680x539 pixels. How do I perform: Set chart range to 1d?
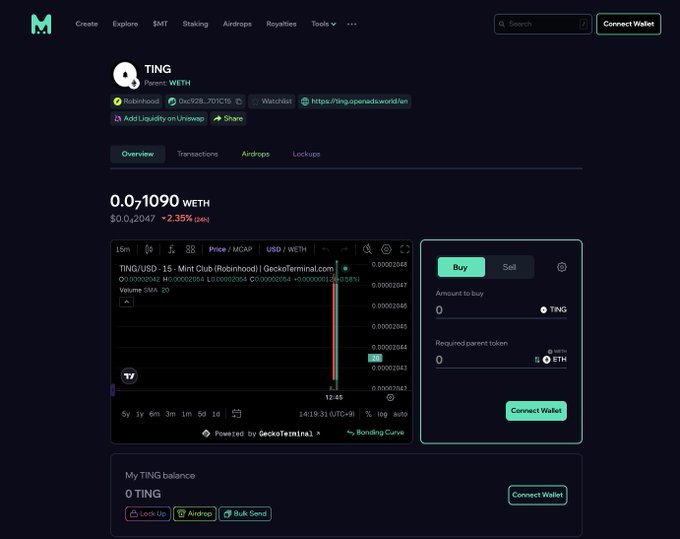[x=216, y=414]
